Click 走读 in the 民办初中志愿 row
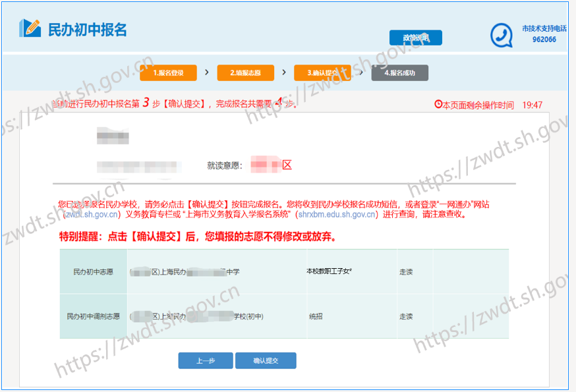 [x=406, y=272]
